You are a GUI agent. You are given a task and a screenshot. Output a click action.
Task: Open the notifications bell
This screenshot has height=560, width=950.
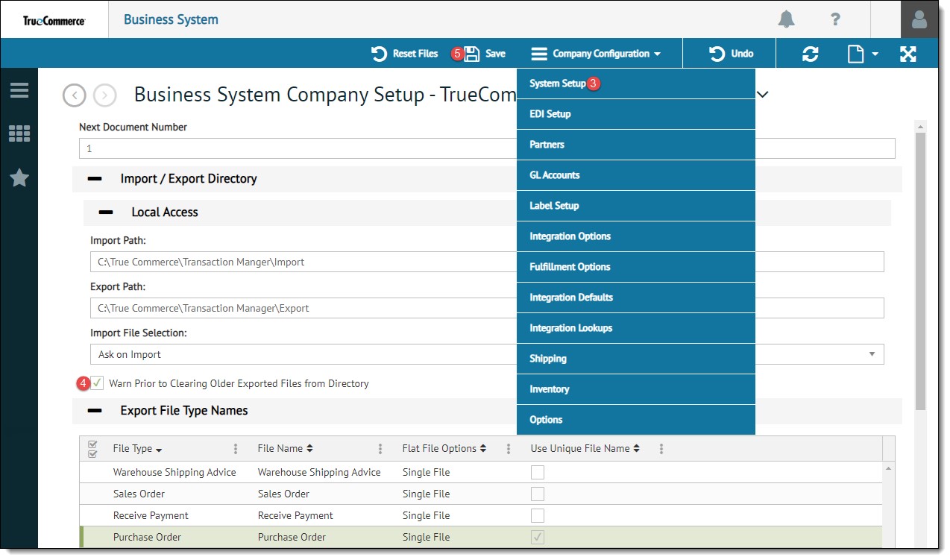[x=786, y=19]
